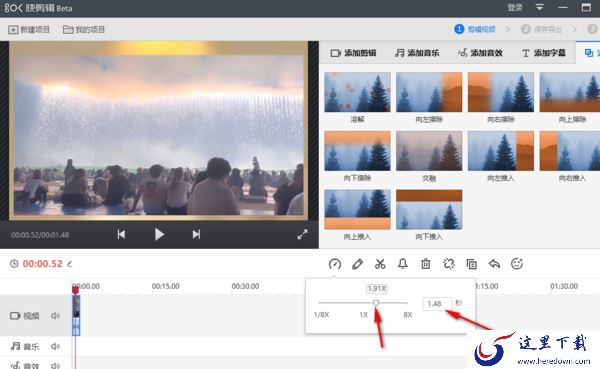Delete the selected clip with the trash icon
The width and height of the screenshot is (600, 369).
coord(426,264)
